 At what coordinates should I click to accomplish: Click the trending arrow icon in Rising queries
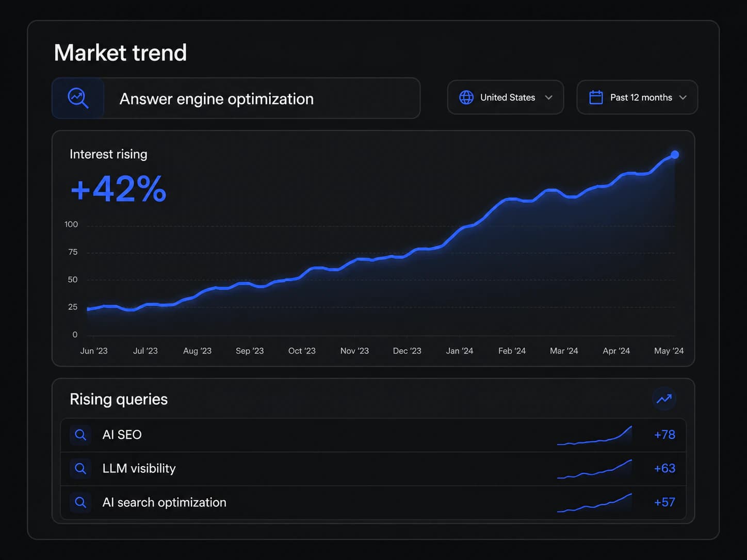[664, 399]
